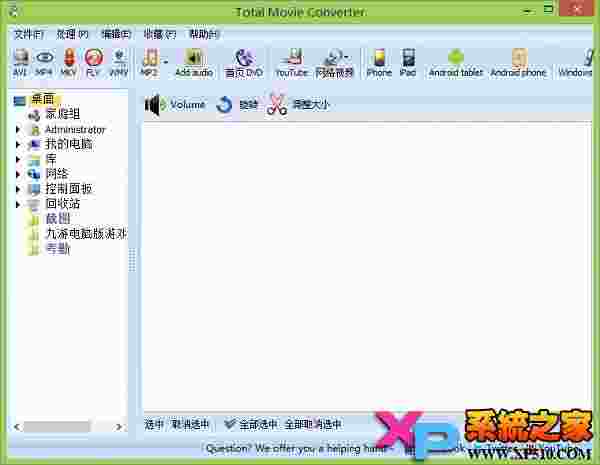
Task: Open the scissors resize (调整大小) tool
Action: point(298,104)
